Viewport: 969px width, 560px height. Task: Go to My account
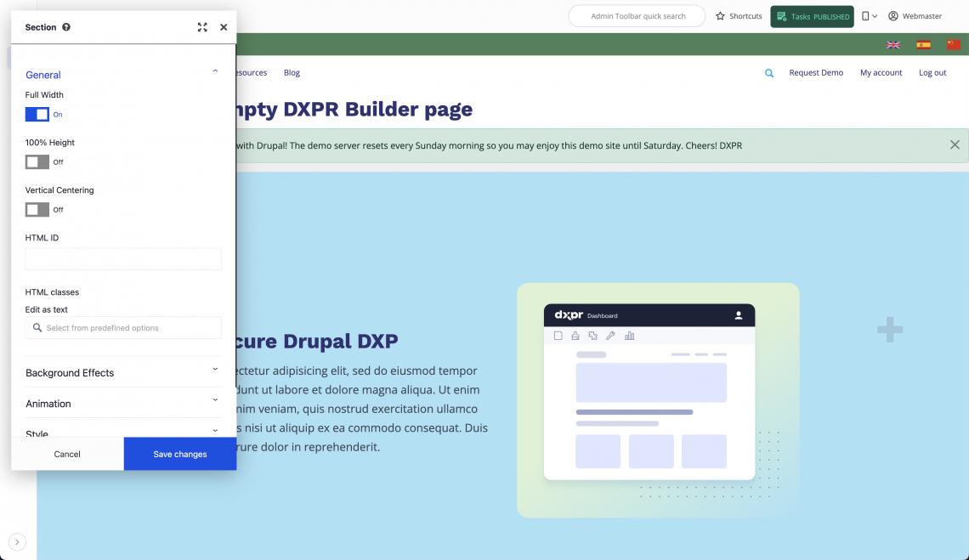(x=881, y=73)
